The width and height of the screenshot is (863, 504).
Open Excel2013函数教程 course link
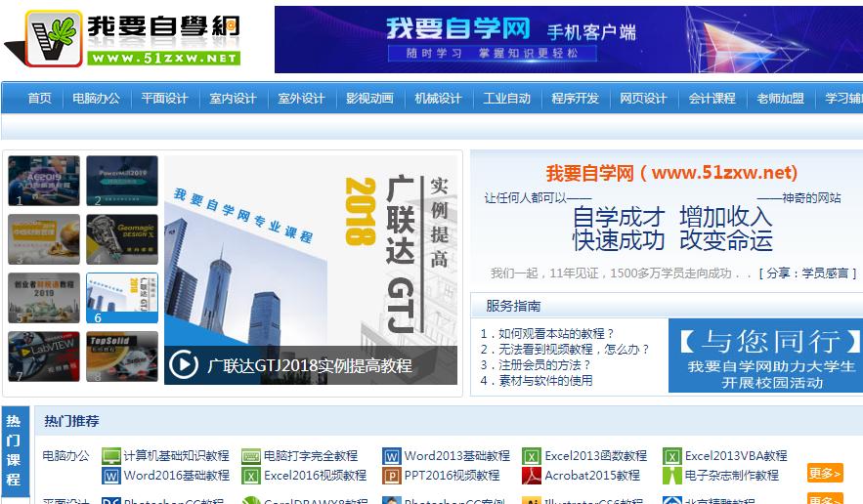pos(596,455)
